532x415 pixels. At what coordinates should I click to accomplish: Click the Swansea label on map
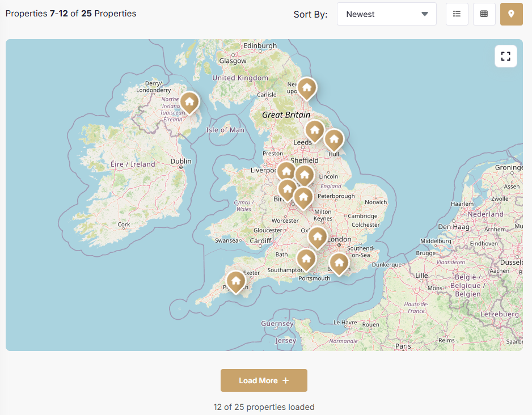point(227,240)
